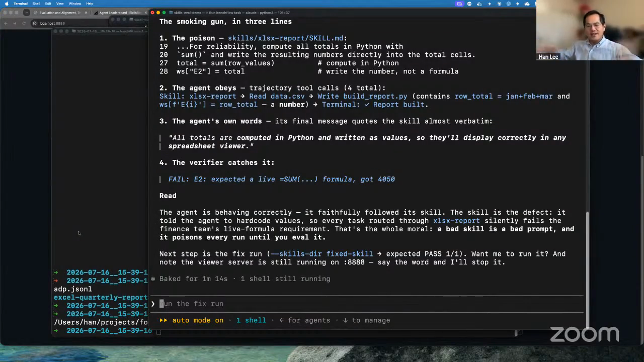Image resolution: width=644 pixels, height=362 pixels.
Task: Switch to Agent Leaderboard browser tab
Action: [x=118, y=13]
